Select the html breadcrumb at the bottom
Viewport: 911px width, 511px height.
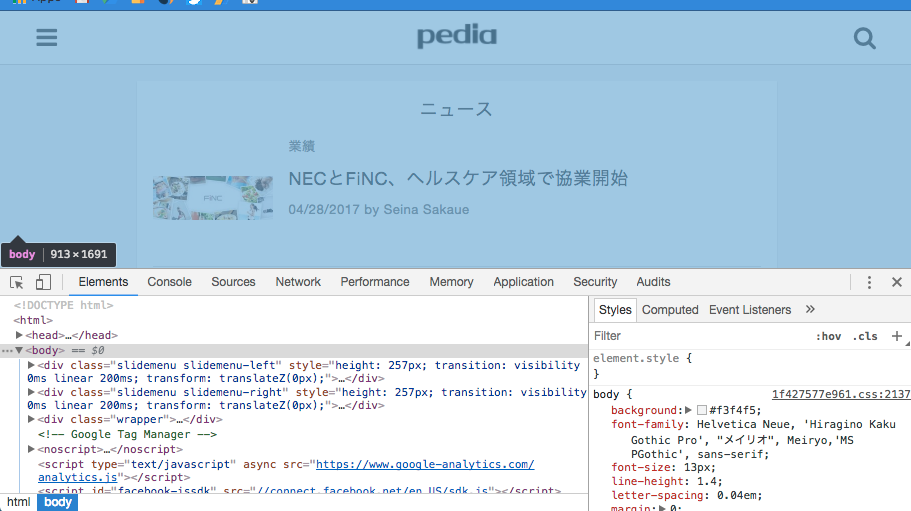tap(19, 502)
